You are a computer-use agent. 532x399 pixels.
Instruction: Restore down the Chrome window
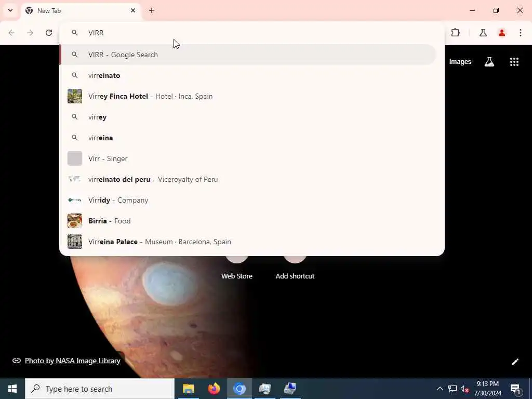pos(496,10)
